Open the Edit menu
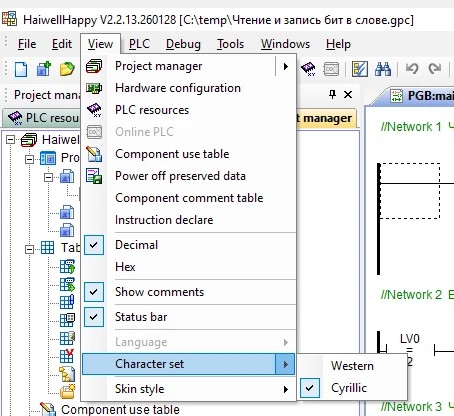 (x=62, y=44)
